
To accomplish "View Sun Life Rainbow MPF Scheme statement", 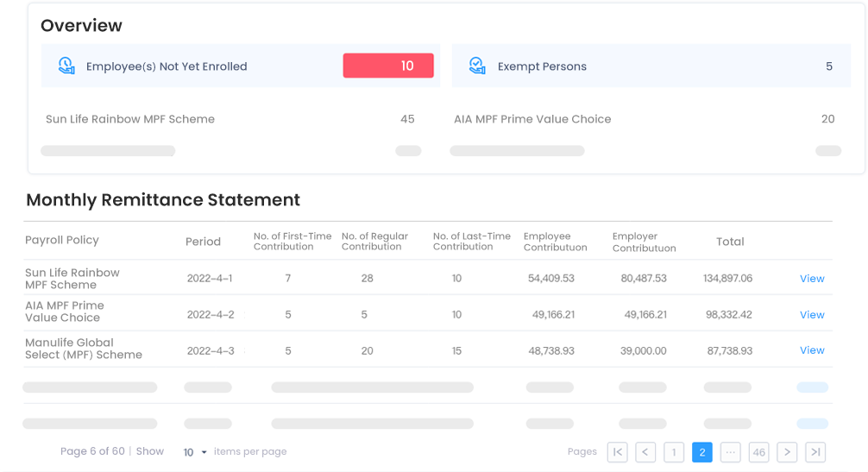I will click(x=812, y=279).
